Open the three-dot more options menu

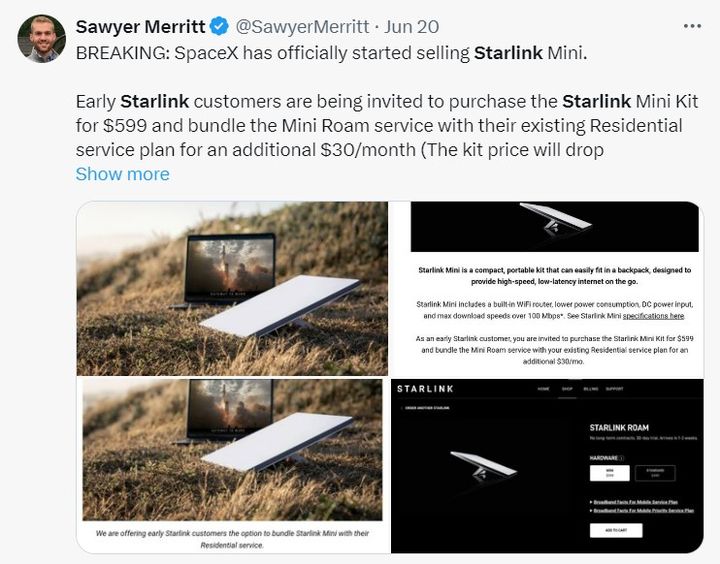point(691,26)
